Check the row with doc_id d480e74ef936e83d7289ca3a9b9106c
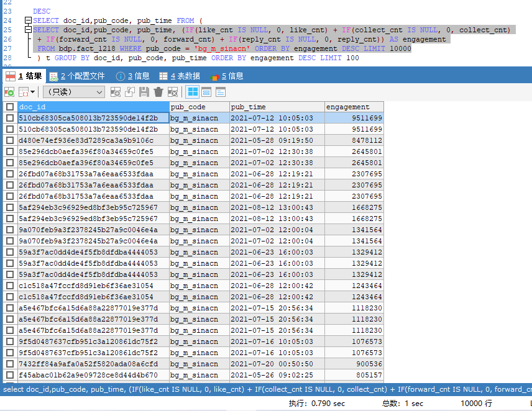Viewport: 532px width, 411px height. tap(9, 140)
